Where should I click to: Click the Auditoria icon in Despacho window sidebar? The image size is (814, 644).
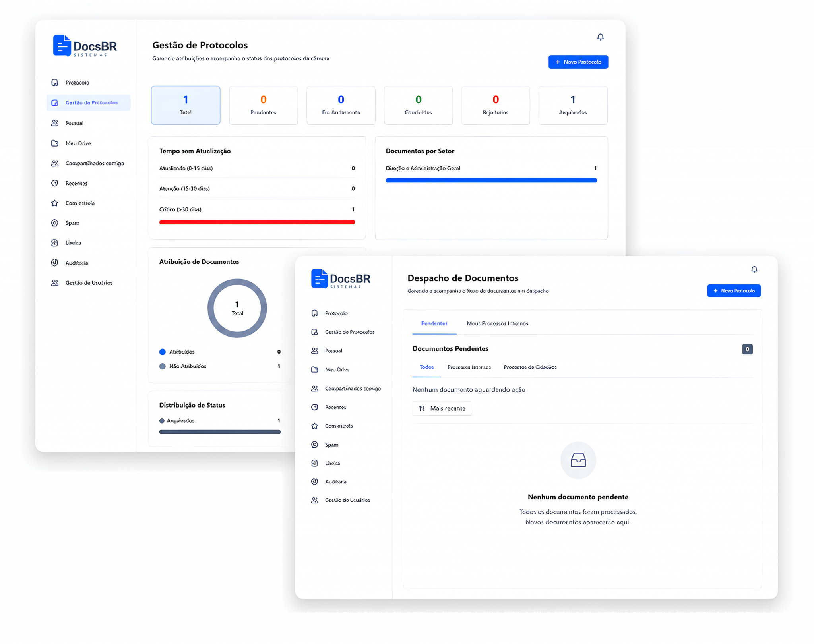[314, 482]
